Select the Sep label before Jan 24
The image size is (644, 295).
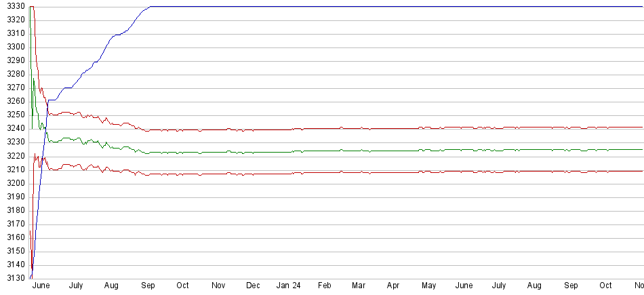[x=147, y=286]
